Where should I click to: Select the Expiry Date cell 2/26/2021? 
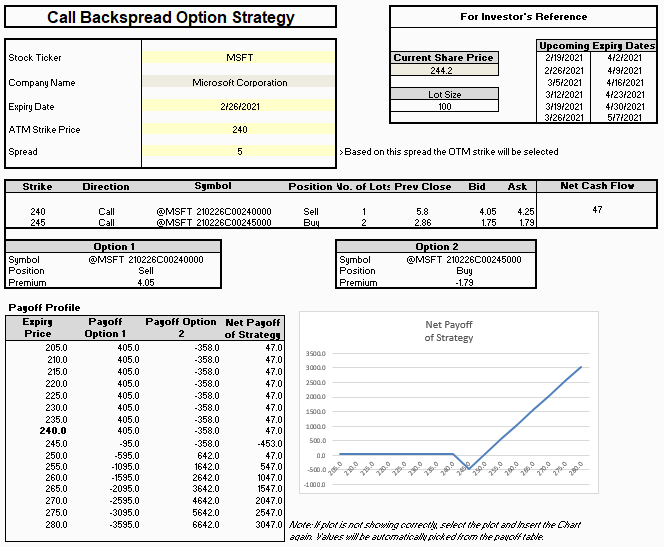(x=239, y=107)
